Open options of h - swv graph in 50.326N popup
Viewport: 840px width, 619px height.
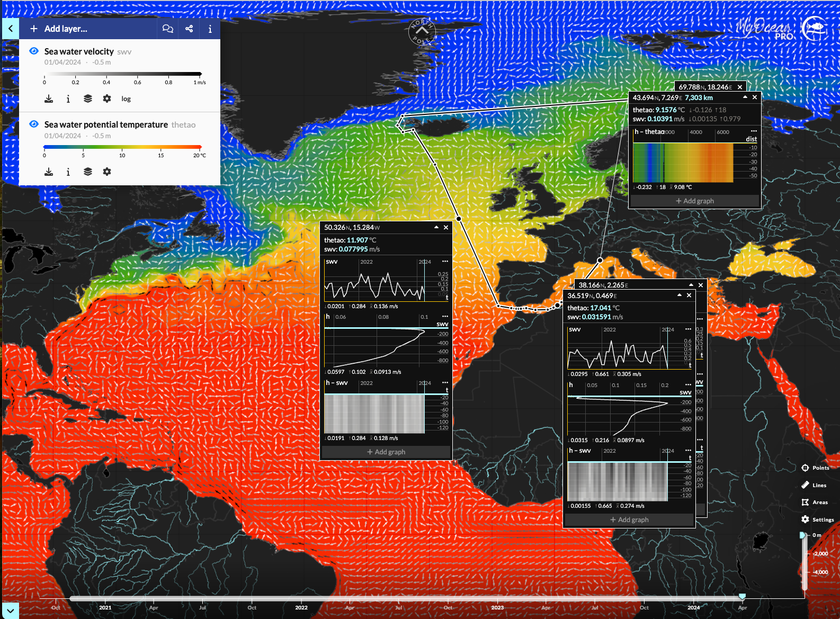click(445, 382)
